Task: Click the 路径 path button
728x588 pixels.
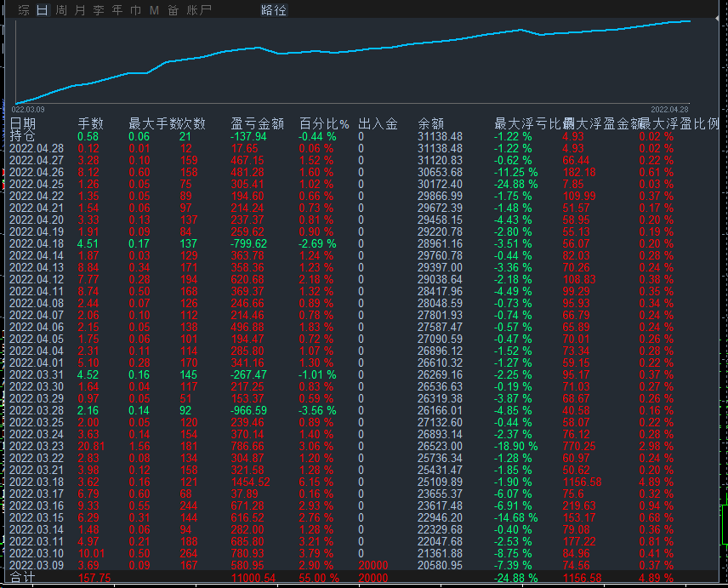Action: point(274,10)
